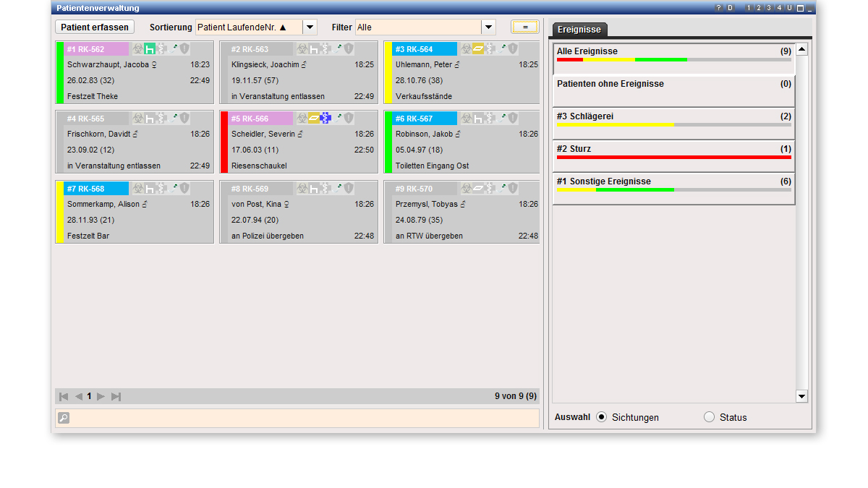Click shield warning icon on card RK-562
868x488 pixels.
pos(184,48)
